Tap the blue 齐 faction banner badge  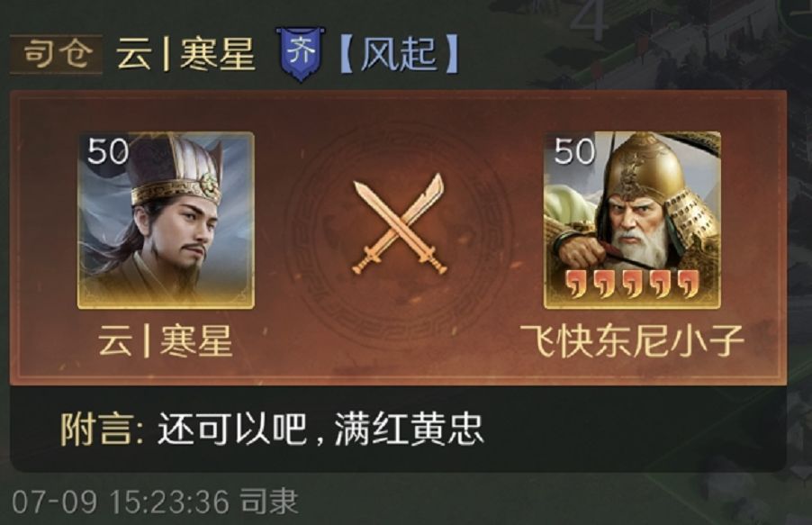[302, 54]
